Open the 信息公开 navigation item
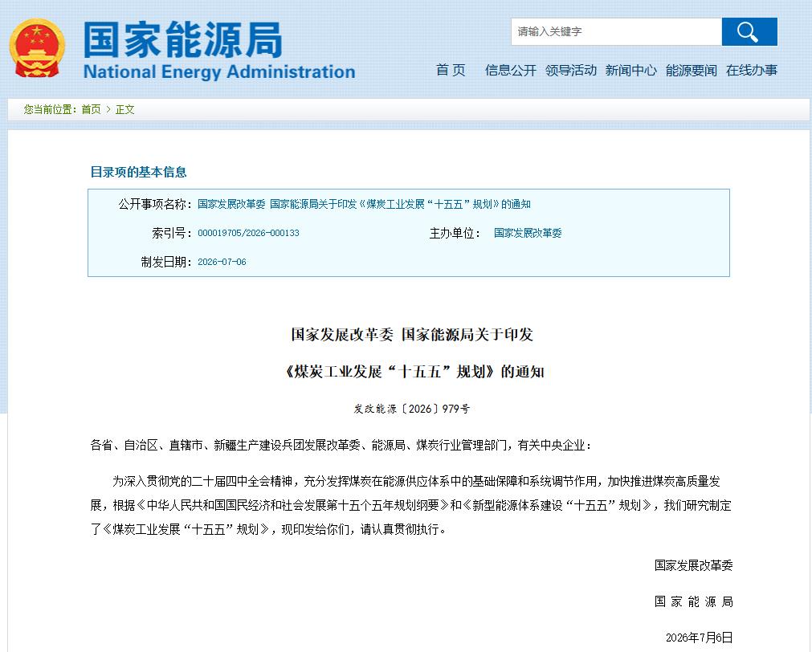The image size is (812, 652). click(x=511, y=70)
